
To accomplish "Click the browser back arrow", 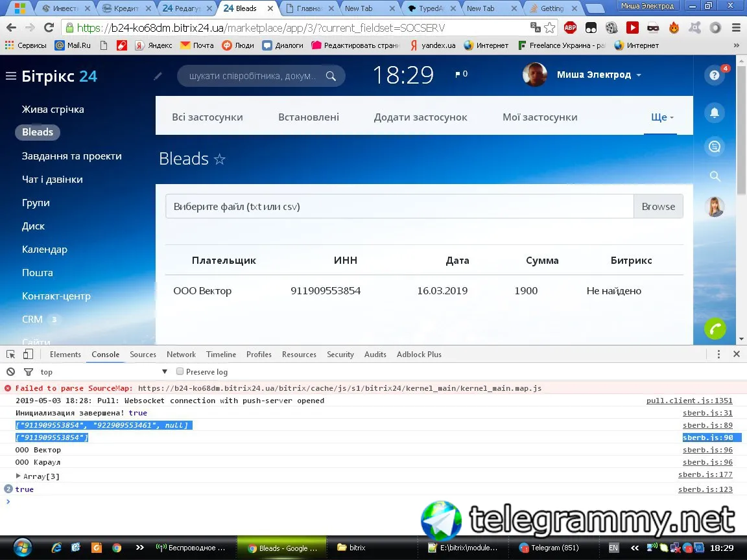I will coord(12,28).
